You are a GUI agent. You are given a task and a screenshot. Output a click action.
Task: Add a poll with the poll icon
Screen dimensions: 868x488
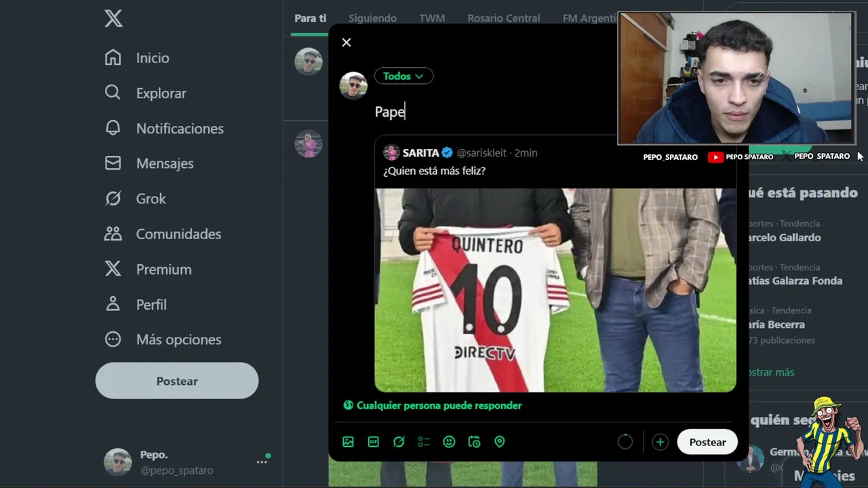pyautogui.click(x=424, y=442)
